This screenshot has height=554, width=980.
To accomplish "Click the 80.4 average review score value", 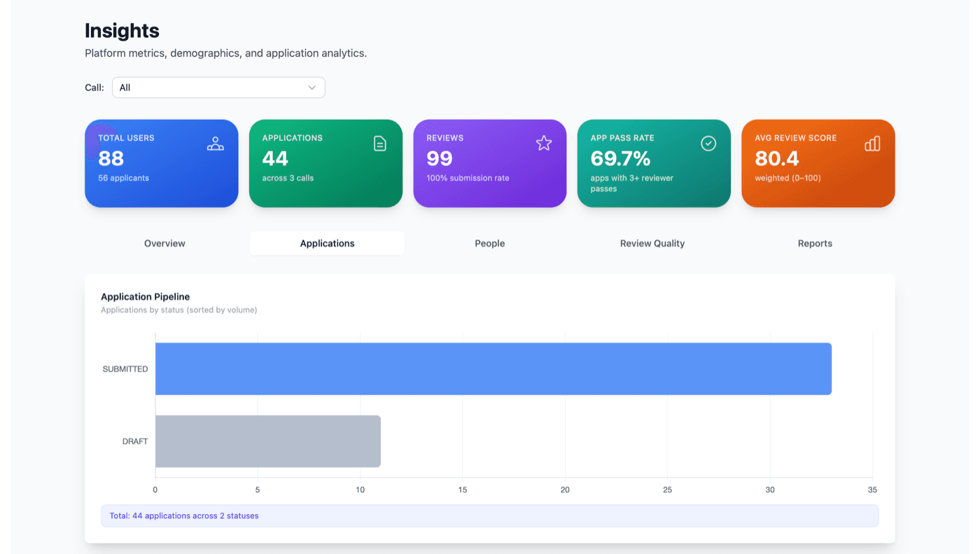I will 777,158.
